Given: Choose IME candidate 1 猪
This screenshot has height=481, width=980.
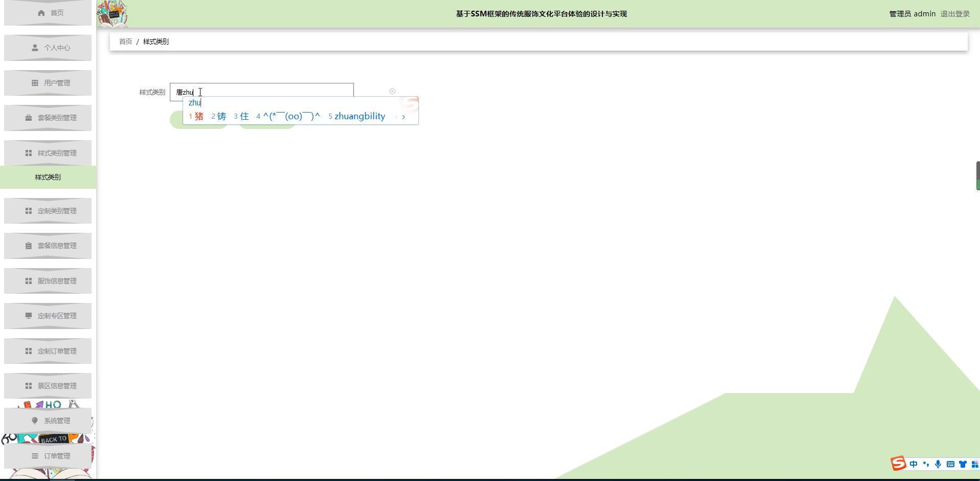Looking at the screenshot, I should pyautogui.click(x=196, y=116).
